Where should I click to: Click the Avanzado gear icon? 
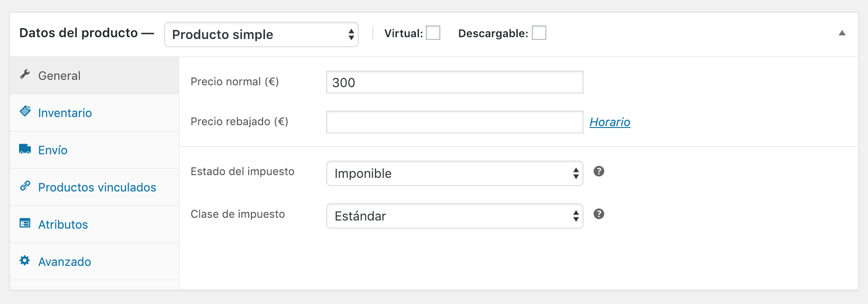coord(25,260)
